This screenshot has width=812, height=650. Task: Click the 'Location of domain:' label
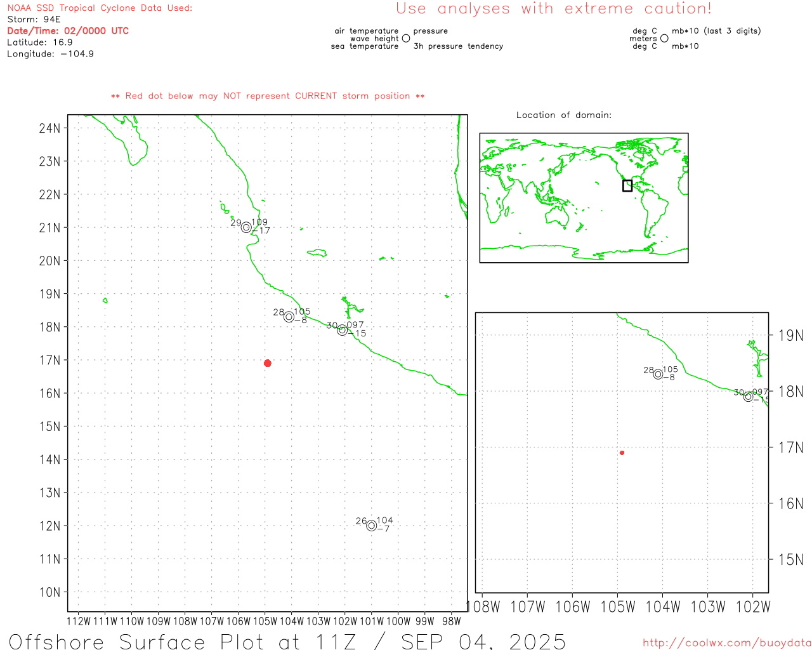tap(564, 116)
